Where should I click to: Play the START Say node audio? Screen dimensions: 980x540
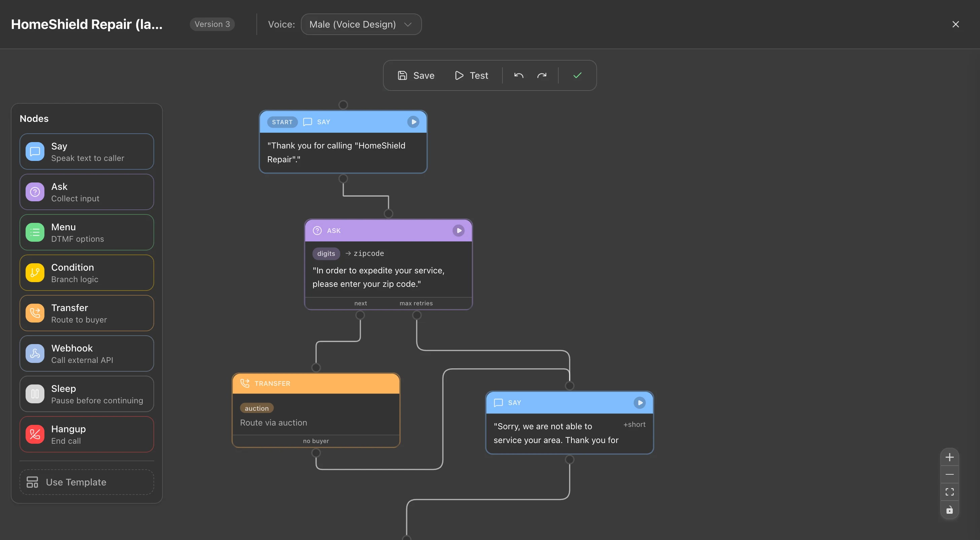(413, 122)
